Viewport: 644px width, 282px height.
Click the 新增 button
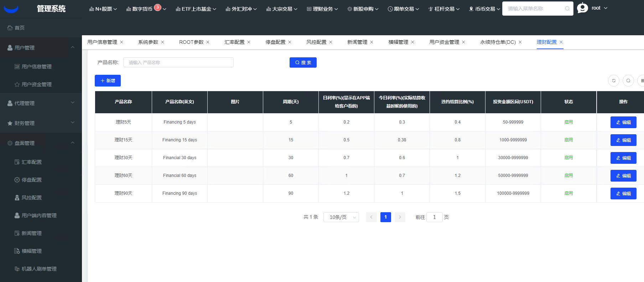tap(108, 81)
